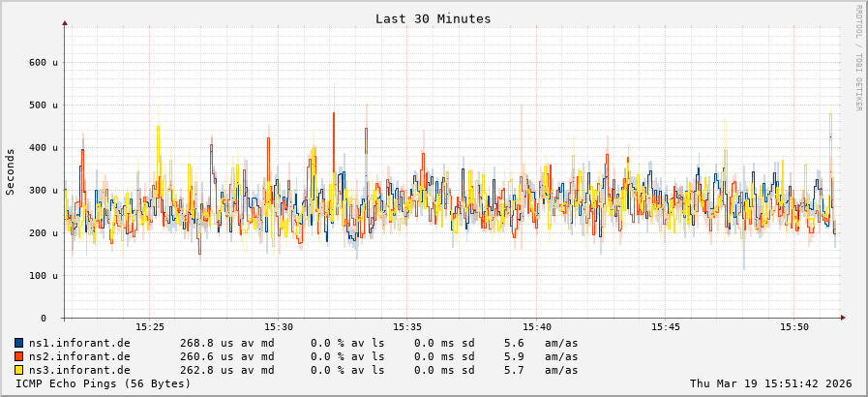Viewport: 868px width, 397px height.
Task: Click the 15:40 time axis marker
Action: tap(536, 327)
